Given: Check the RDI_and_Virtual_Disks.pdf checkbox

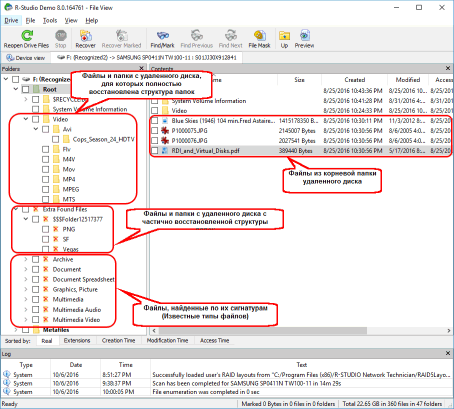Looking at the screenshot, I should tap(155, 151).
